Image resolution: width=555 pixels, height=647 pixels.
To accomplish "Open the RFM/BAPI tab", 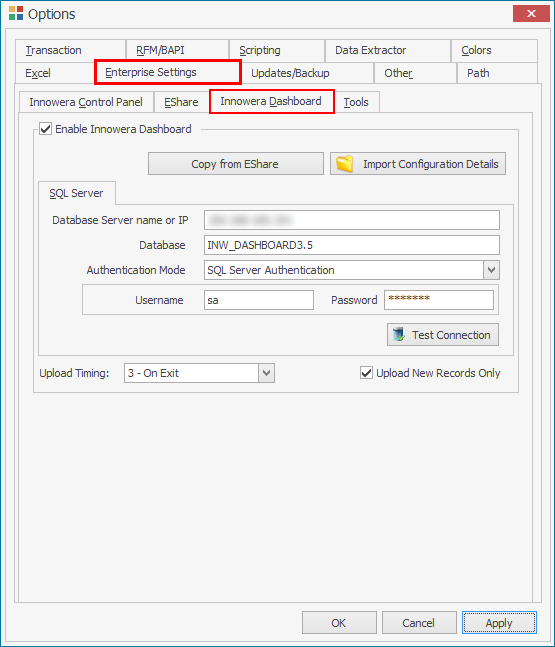I will (177, 50).
